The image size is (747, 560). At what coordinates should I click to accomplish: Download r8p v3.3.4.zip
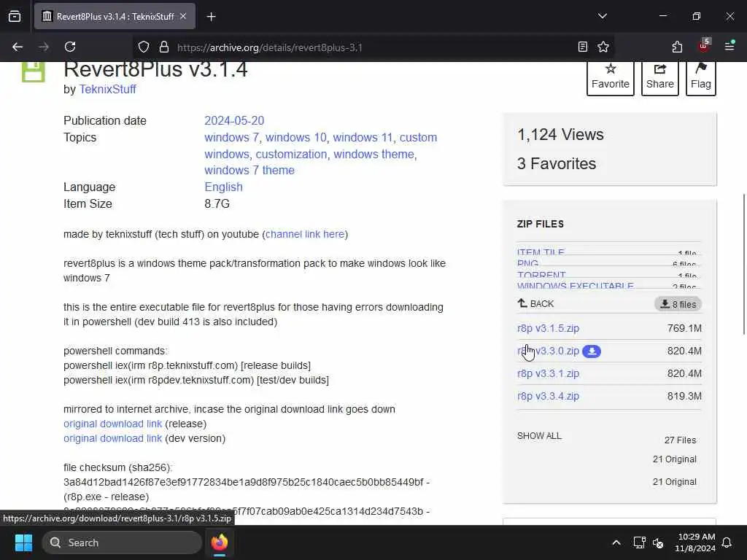pos(548,396)
